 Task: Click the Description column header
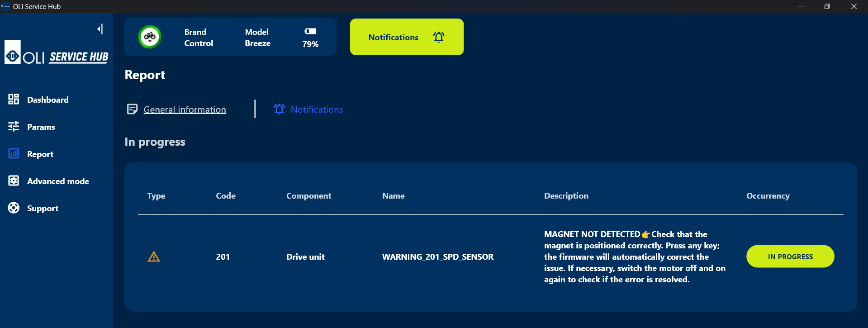click(566, 196)
